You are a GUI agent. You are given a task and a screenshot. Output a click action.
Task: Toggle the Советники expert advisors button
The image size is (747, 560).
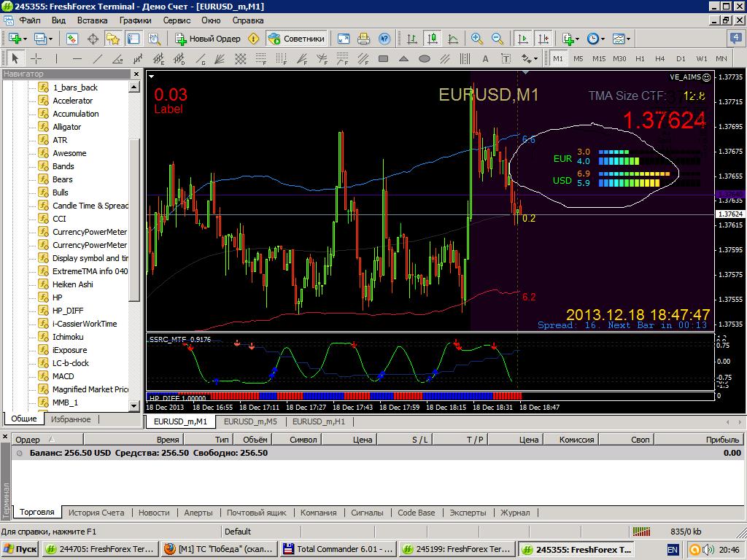tap(296, 39)
